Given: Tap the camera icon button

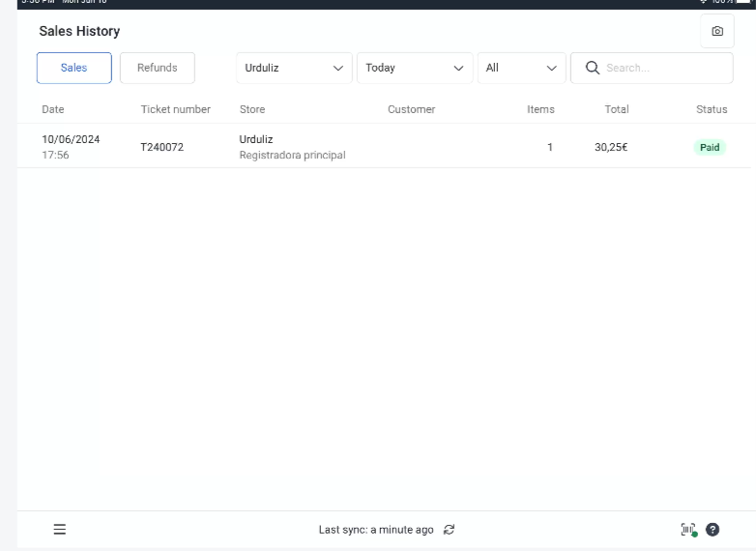Looking at the screenshot, I should pos(717,31).
